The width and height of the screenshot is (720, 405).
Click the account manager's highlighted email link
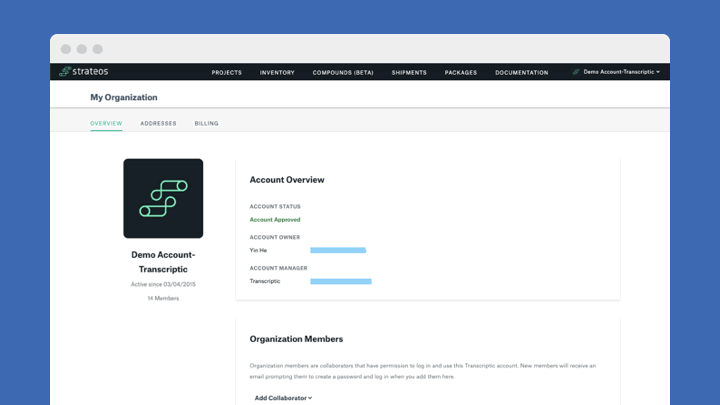[341, 281]
